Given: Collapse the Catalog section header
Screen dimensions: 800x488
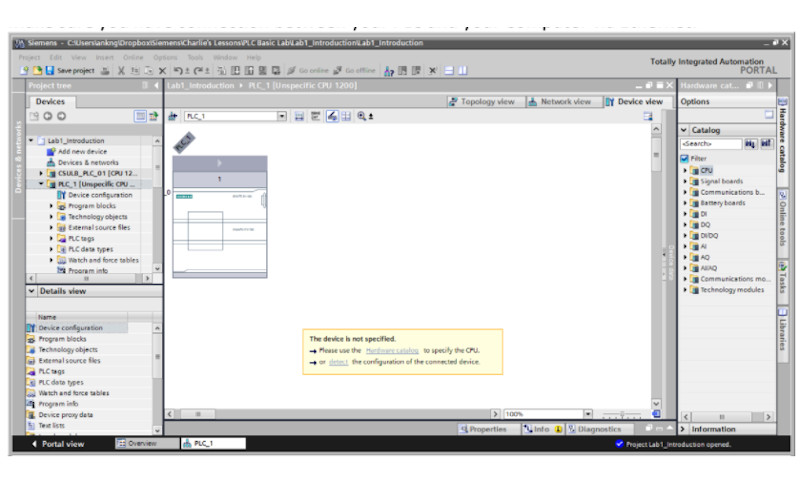Looking at the screenshot, I should [684, 130].
